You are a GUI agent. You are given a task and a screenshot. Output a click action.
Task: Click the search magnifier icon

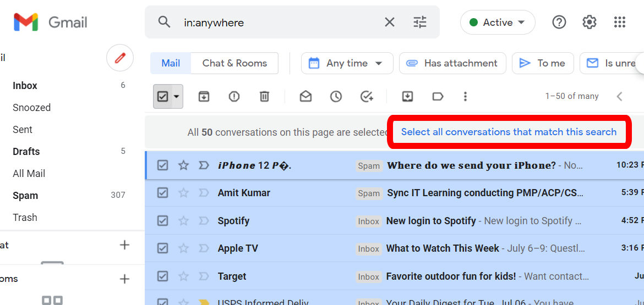(164, 22)
